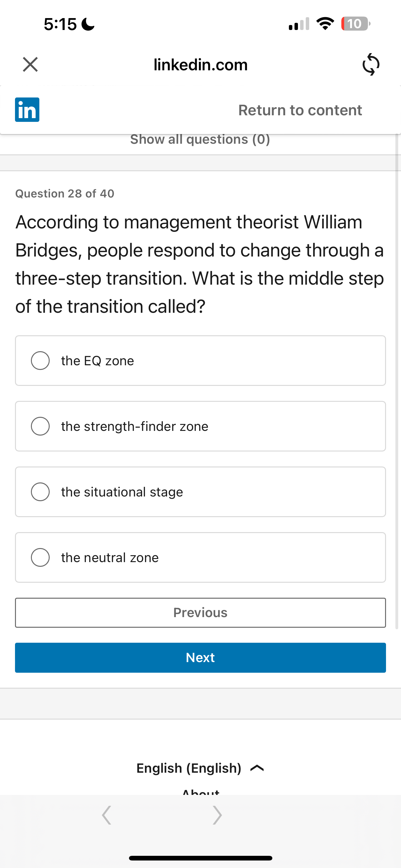This screenshot has width=401, height=868.
Task: Close the in-app browser with X icon
Action: (x=30, y=64)
